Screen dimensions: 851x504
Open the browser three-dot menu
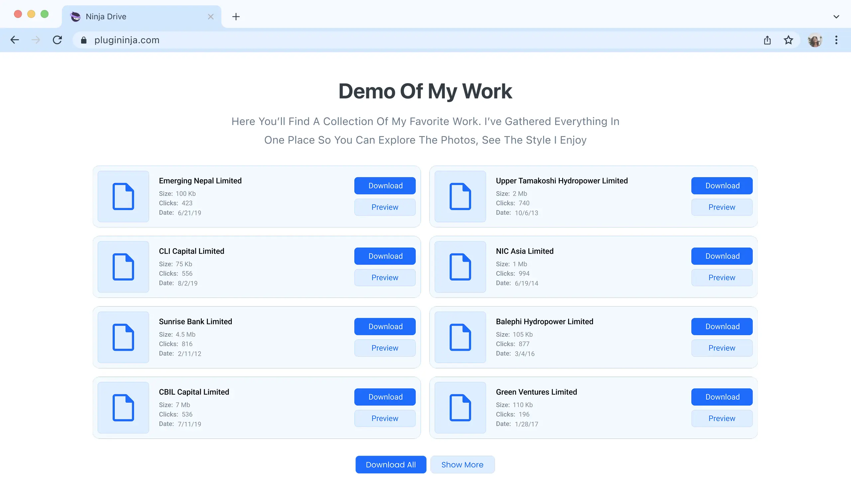tap(836, 40)
